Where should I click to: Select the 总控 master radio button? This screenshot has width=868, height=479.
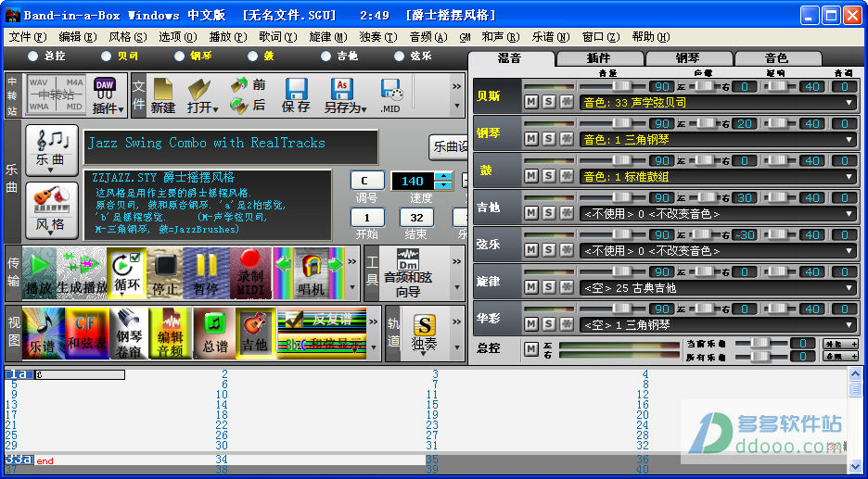coord(33,56)
